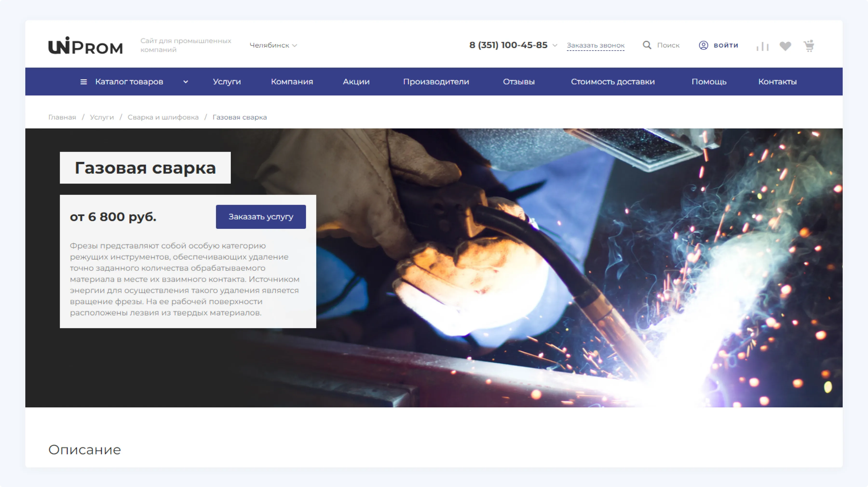Go to Главная breadcrumb link
Viewport: 868px width, 487px height.
coord(62,117)
